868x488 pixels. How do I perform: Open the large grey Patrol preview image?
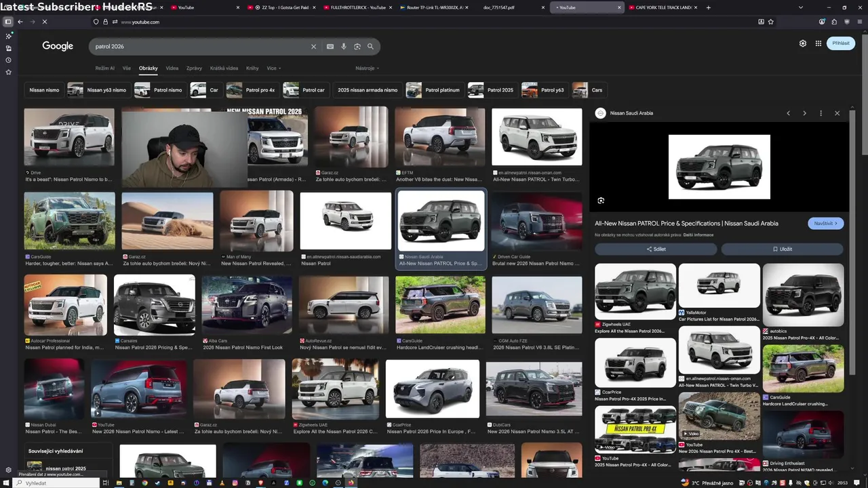coord(719,167)
